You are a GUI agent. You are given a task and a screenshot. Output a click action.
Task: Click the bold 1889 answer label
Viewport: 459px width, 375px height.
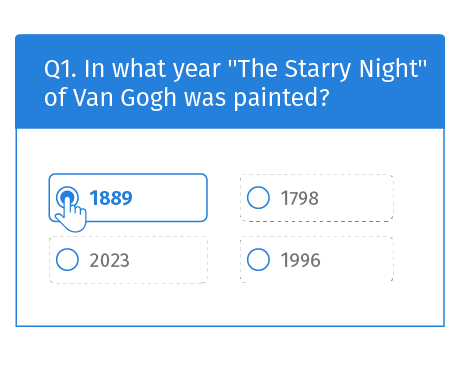tap(111, 198)
